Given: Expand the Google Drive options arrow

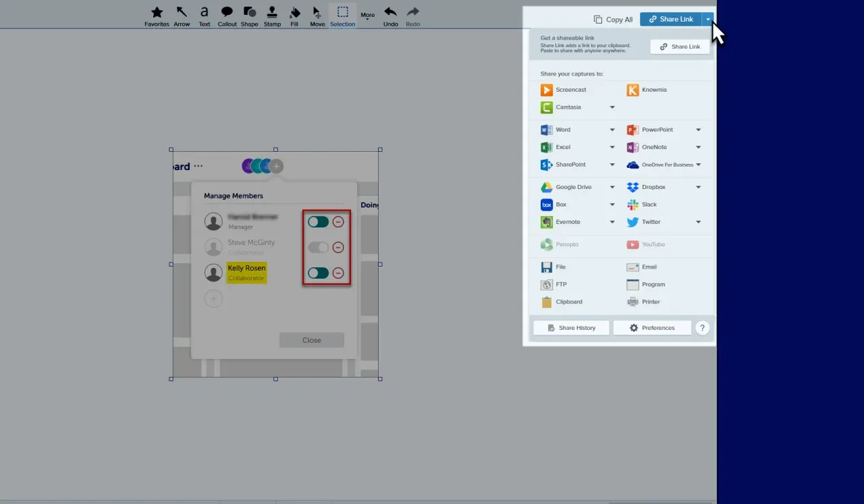Looking at the screenshot, I should pyautogui.click(x=612, y=187).
